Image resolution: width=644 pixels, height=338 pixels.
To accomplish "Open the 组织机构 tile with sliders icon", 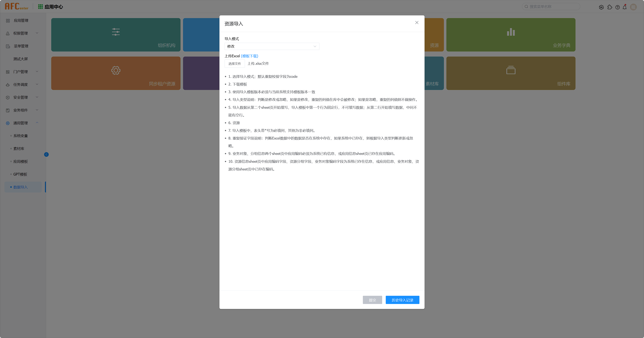I will coord(116,35).
